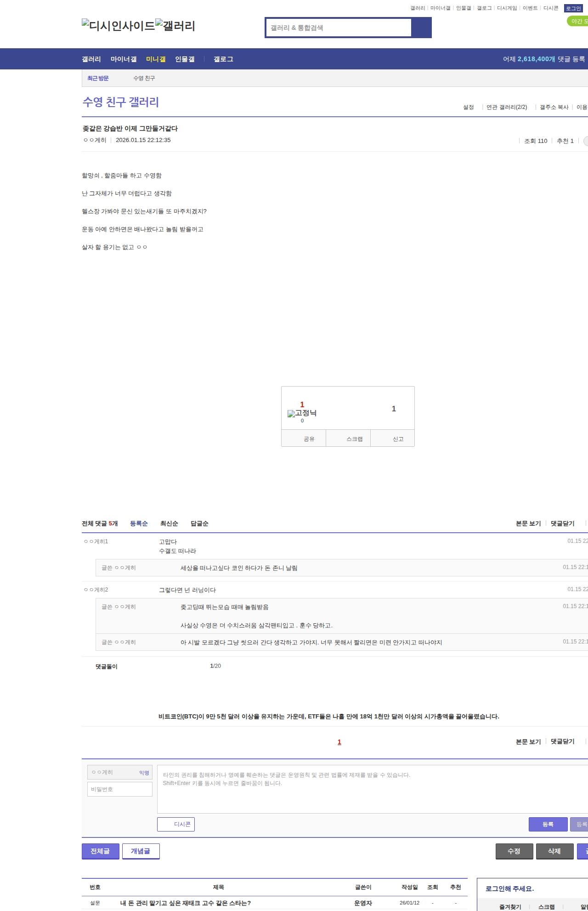Open 디시게임 link in top utility menu
This screenshot has width=588, height=911.
507,8
